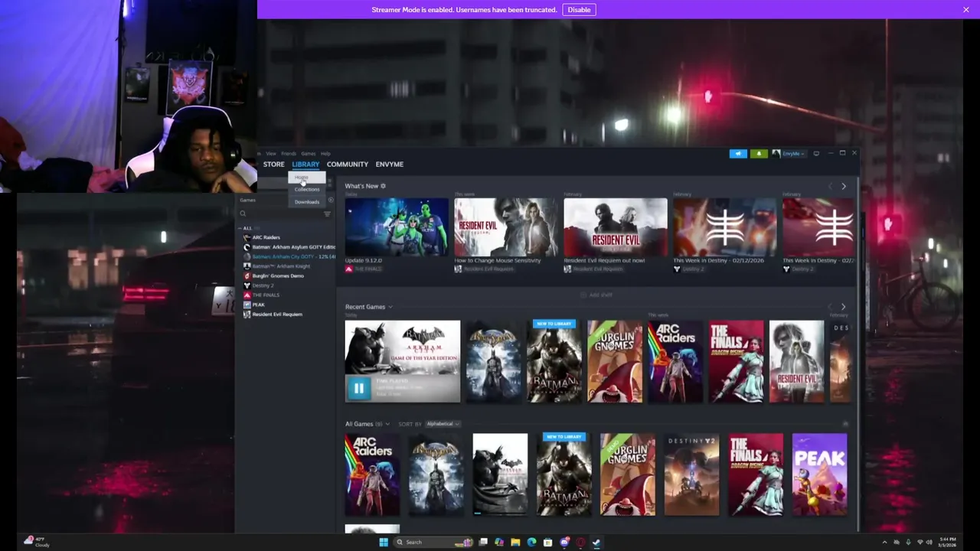Select Burglin' Gnomes Demo in the list
980x551 pixels.
click(x=273, y=276)
